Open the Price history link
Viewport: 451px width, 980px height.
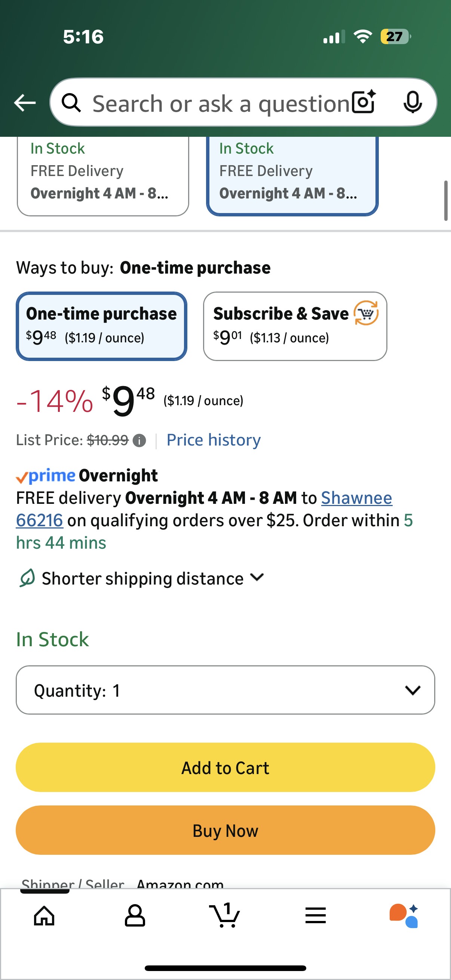click(x=214, y=440)
